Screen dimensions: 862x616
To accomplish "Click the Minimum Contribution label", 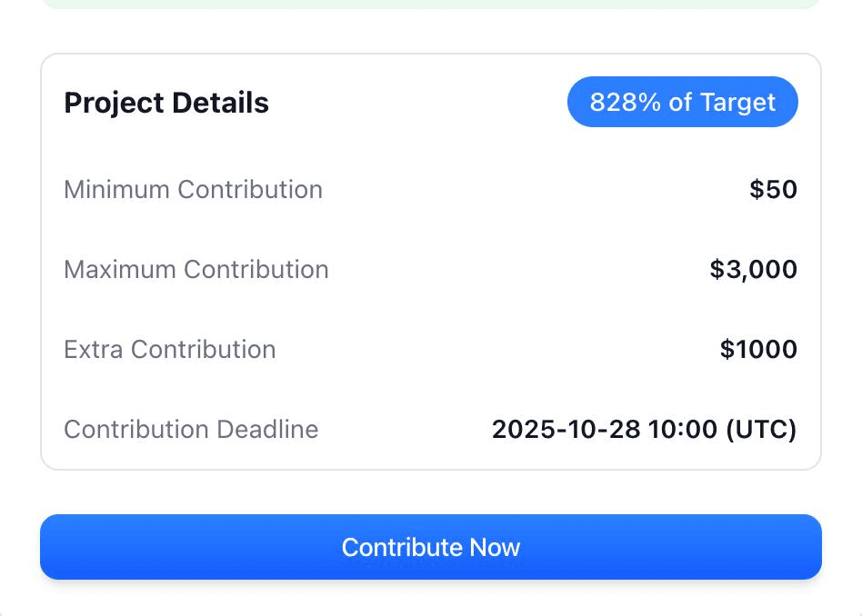I will pyautogui.click(x=193, y=190).
